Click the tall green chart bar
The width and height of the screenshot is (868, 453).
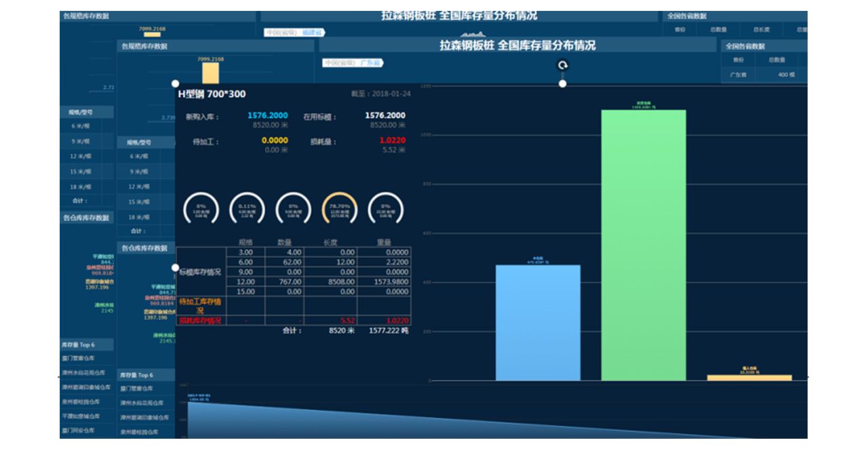tap(644, 245)
